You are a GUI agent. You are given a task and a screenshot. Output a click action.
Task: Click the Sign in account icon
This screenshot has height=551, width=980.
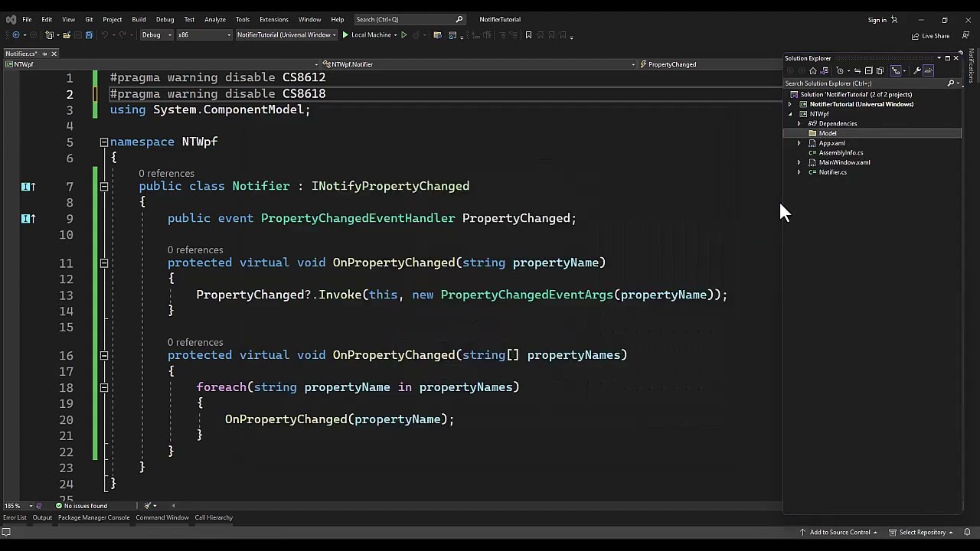coord(894,20)
